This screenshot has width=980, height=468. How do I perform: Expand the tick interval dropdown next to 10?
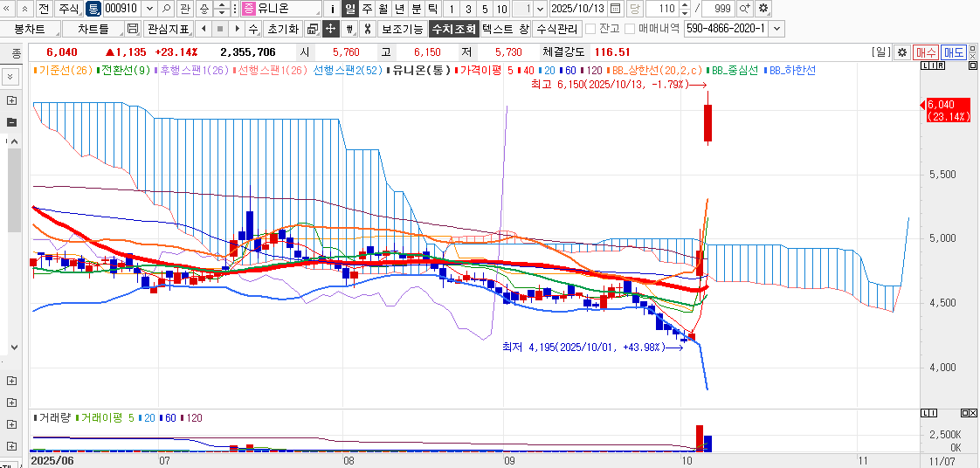point(539,9)
